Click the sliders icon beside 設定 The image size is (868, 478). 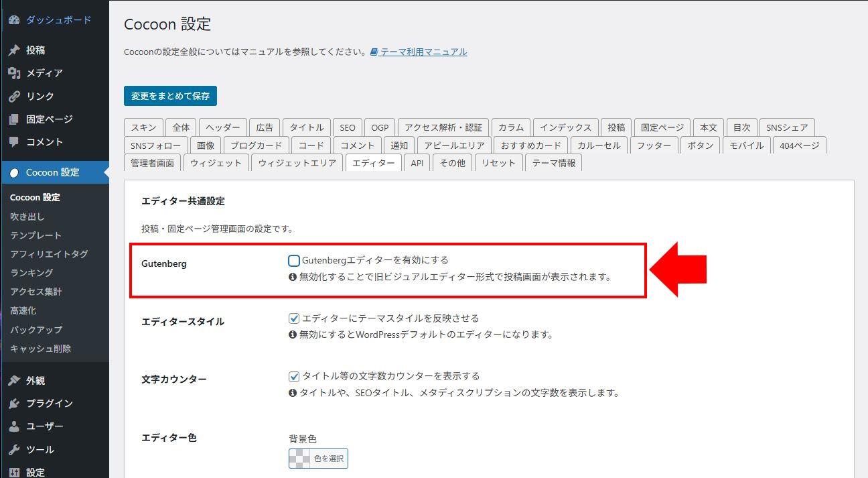coord(14,472)
